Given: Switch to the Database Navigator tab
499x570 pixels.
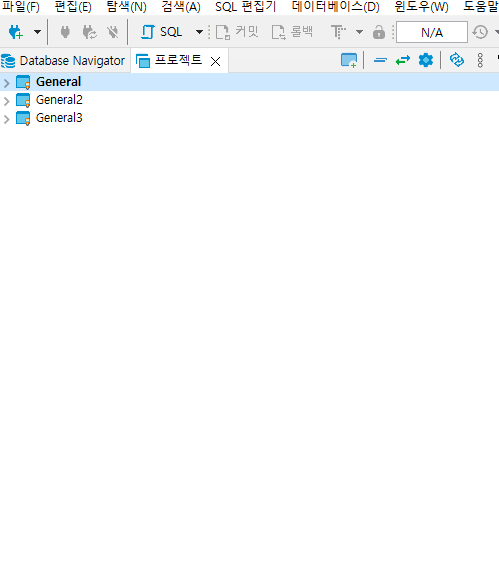Looking at the screenshot, I should [63, 61].
